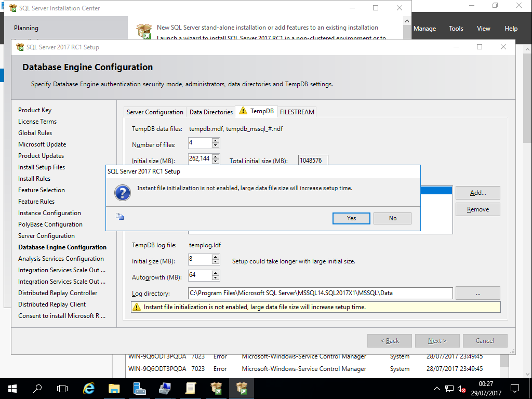Open Internet Explorer from the taskbar

pos(89,388)
